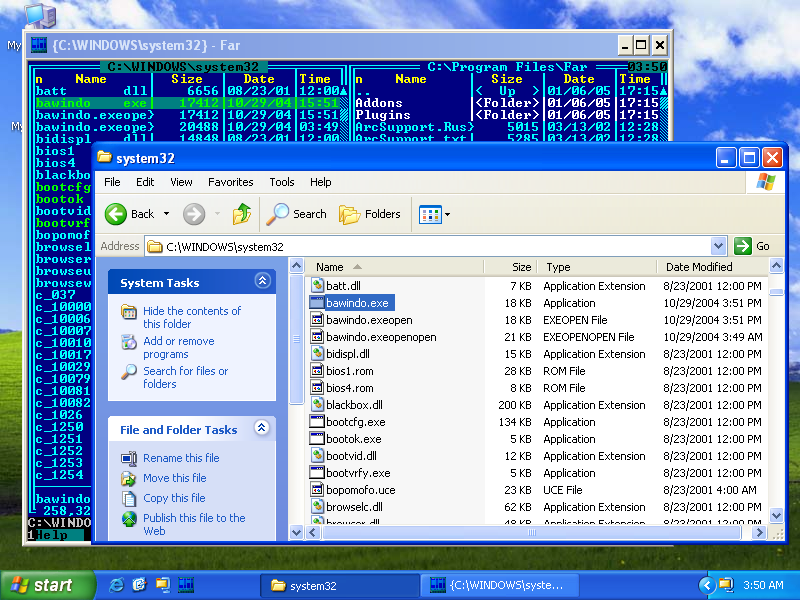Select the Addons folder in Far's right panel

tap(379, 103)
